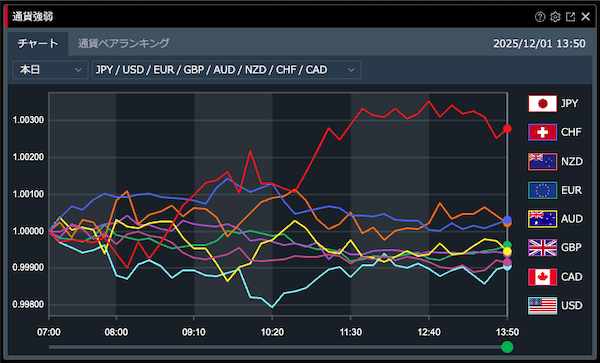The width and height of the screenshot is (600, 363).
Task: Click the 11:30 time axis label
Action: [351, 332]
